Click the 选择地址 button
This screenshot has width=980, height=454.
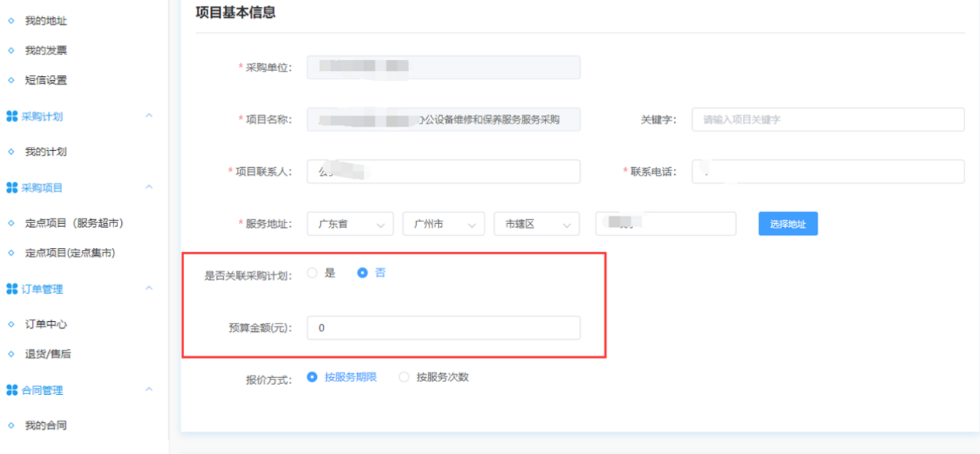787,224
